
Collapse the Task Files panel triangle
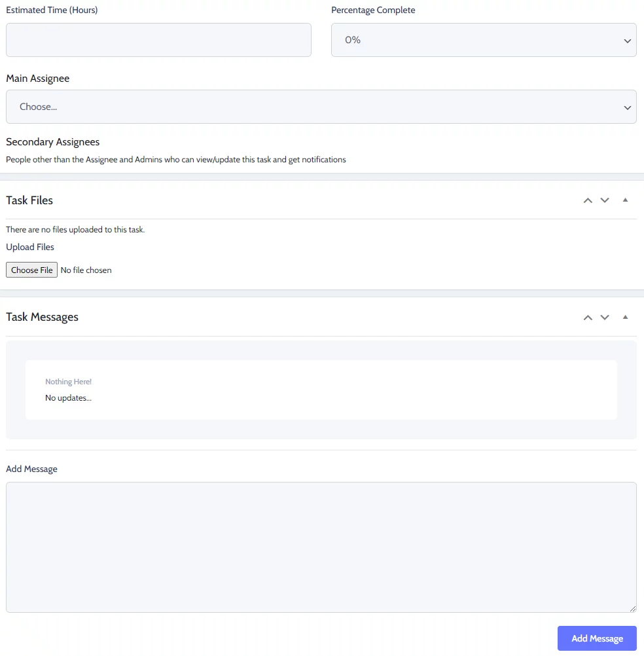(x=625, y=200)
